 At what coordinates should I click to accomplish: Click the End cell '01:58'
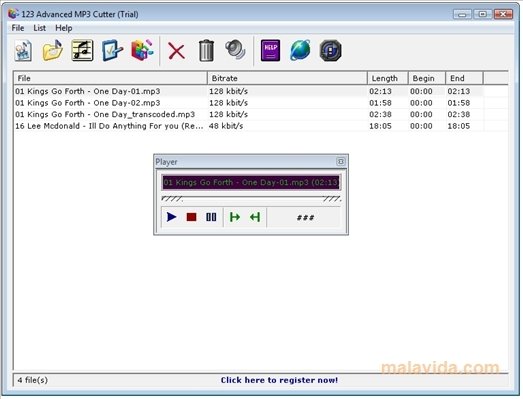[459, 103]
